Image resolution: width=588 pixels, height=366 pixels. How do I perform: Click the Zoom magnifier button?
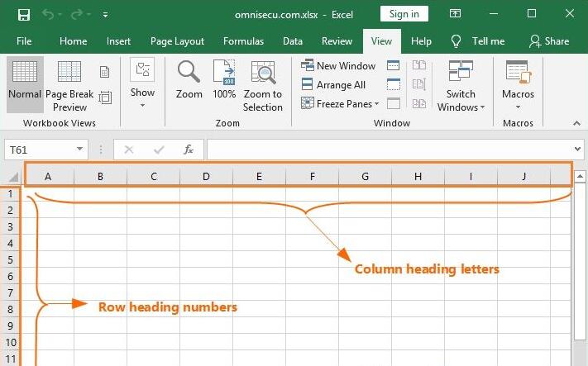tap(189, 80)
